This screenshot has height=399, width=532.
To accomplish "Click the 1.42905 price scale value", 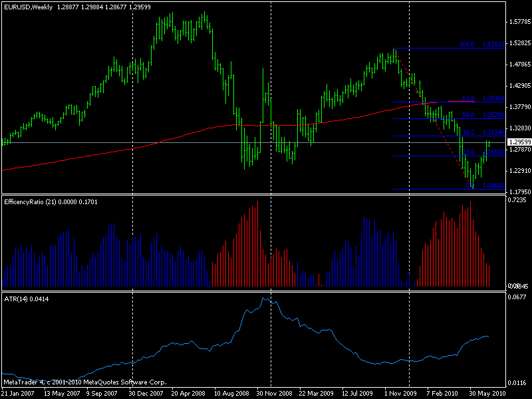I will pos(519,86).
